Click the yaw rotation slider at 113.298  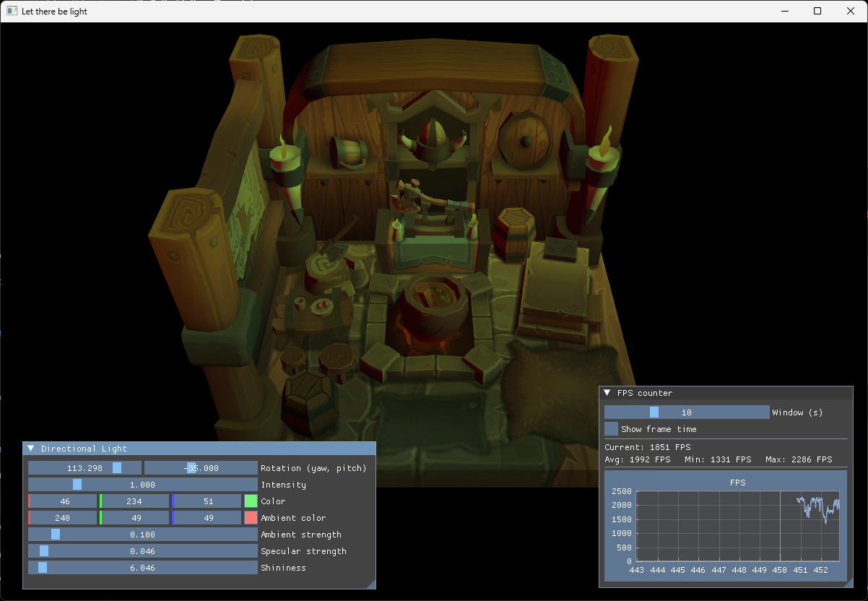(x=84, y=468)
